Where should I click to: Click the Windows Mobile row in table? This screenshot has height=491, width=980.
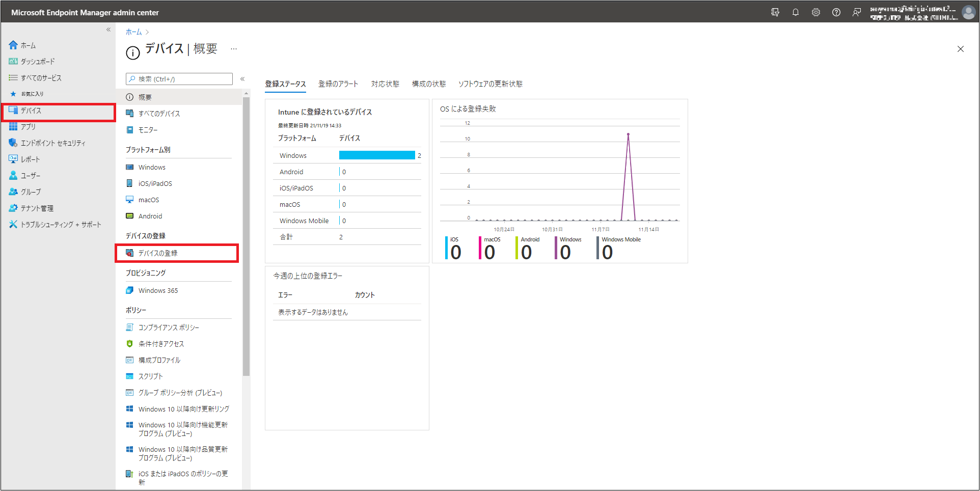click(347, 221)
